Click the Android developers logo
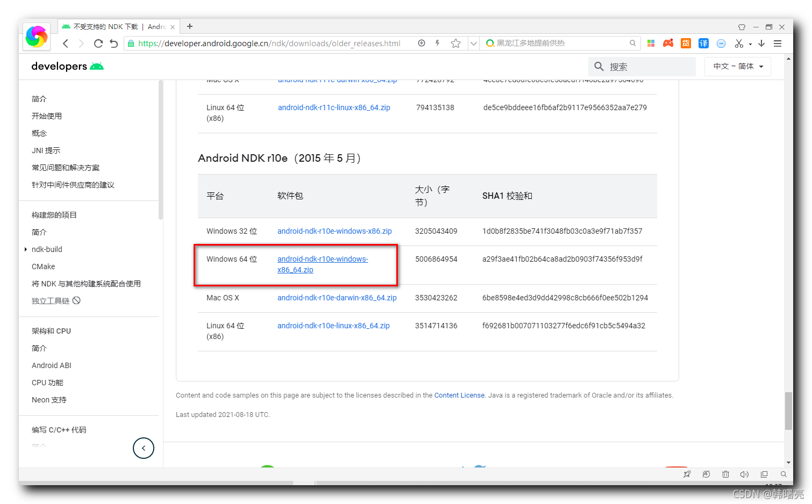This screenshot has height=504, width=812. click(67, 66)
